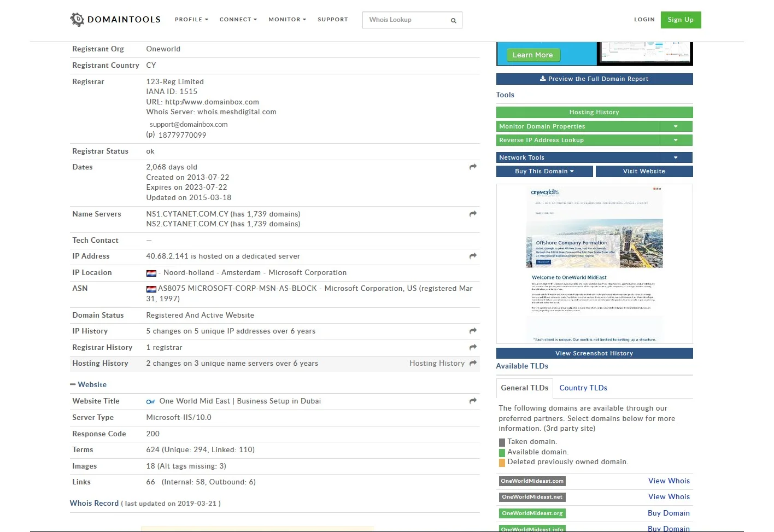Viewport: 774px width, 532px height.
Task: Open the DomainTools gear logo home link
Action: point(115,20)
